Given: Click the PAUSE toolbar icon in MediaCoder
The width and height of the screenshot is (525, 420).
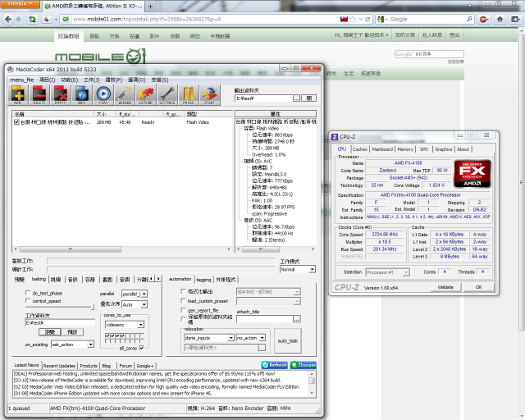Looking at the screenshot, I should 188,95.
